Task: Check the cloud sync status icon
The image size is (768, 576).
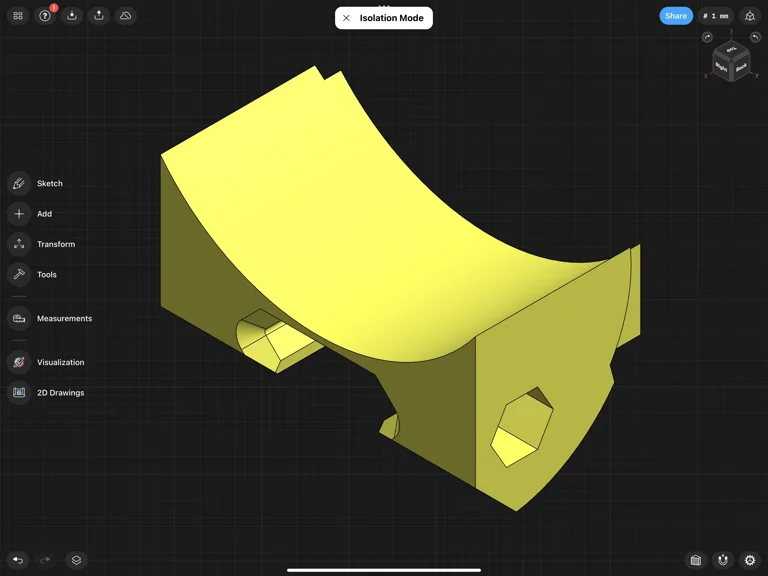Action: [126, 16]
